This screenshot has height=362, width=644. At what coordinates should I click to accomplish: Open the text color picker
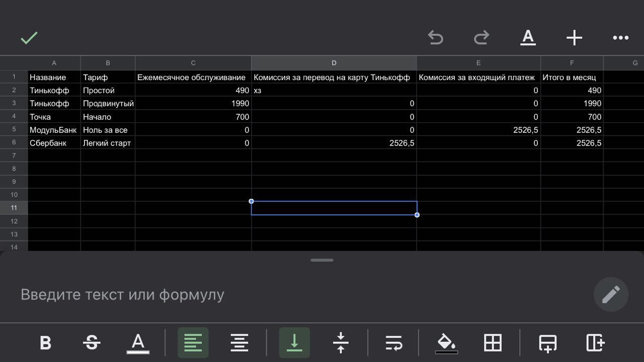point(138,343)
